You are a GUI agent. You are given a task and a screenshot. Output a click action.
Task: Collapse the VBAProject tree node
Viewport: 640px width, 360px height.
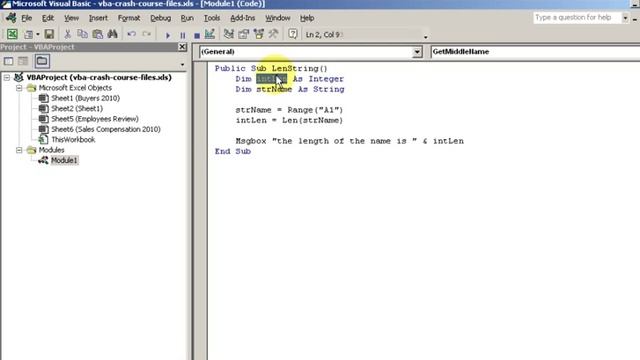click(x=7, y=77)
